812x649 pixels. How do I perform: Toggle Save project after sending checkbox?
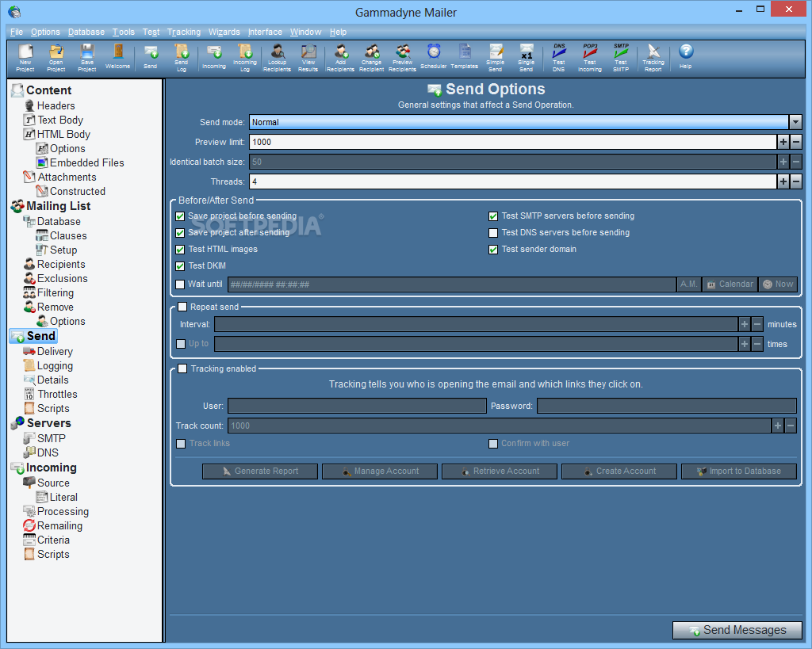point(180,233)
